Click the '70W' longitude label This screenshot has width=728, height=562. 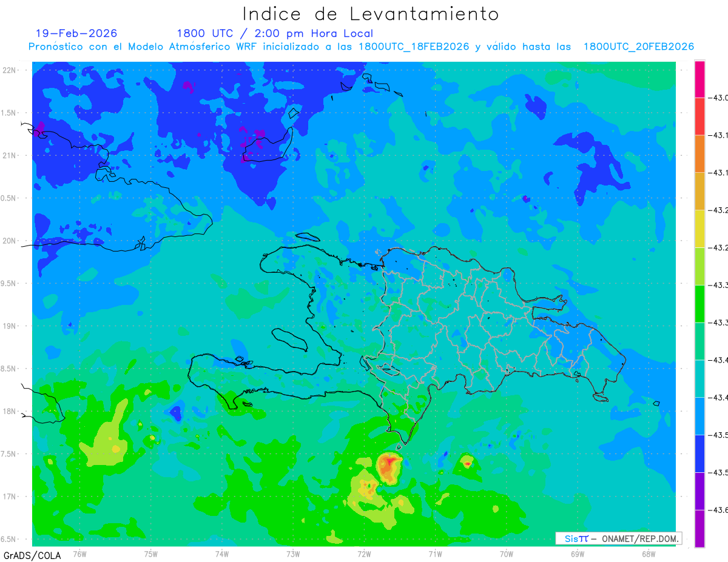point(507,554)
